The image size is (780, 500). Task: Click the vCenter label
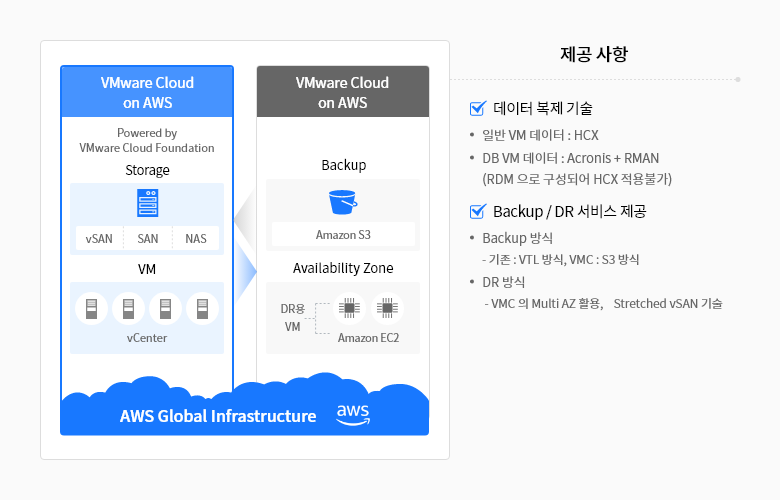147,338
